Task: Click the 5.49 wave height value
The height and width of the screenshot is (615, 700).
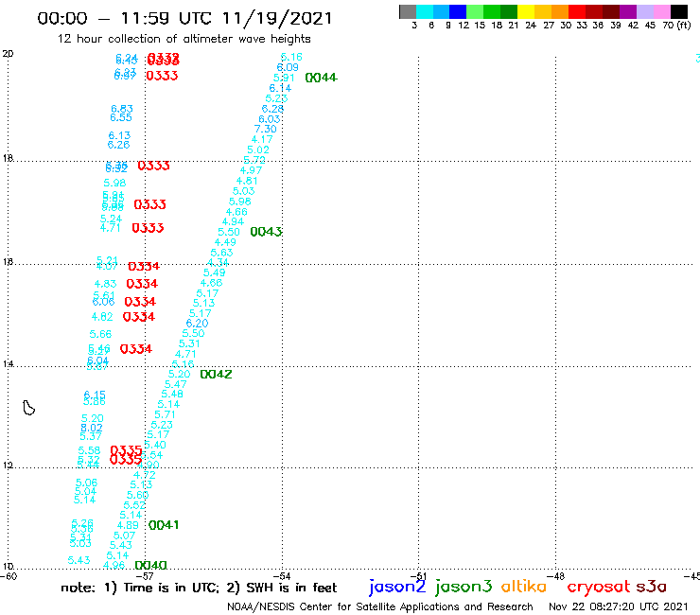Action: pyautogui.click(x=215, y=272)
